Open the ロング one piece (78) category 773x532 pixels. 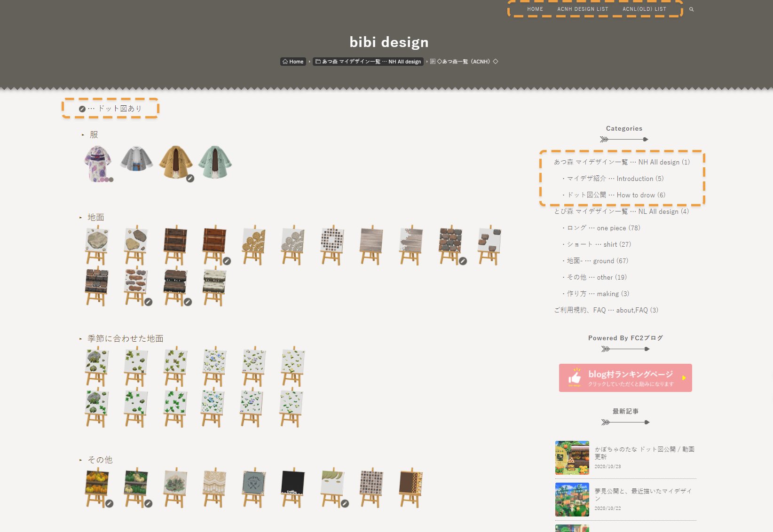(x=601, y=228)
